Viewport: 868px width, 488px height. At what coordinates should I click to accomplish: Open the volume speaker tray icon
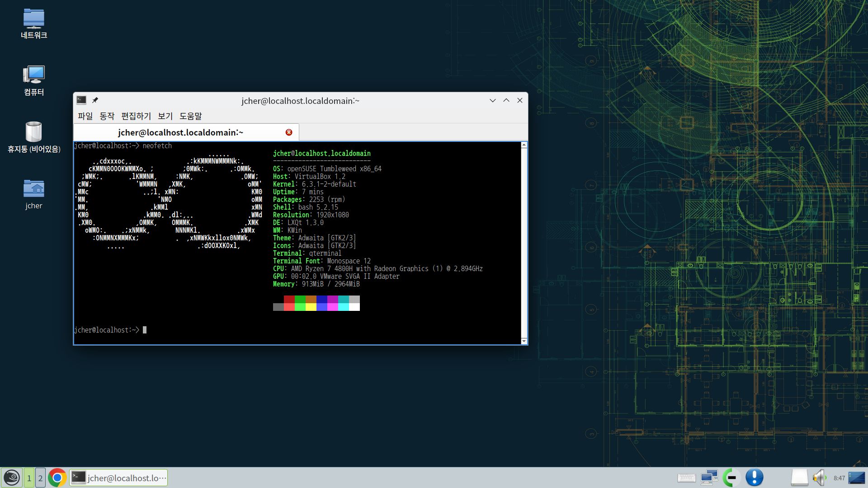819,478
